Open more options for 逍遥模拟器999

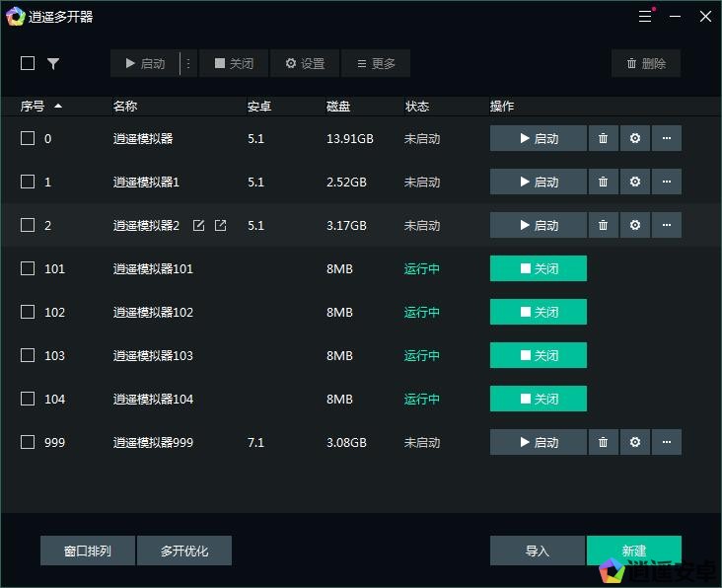(x=667, y=442)
